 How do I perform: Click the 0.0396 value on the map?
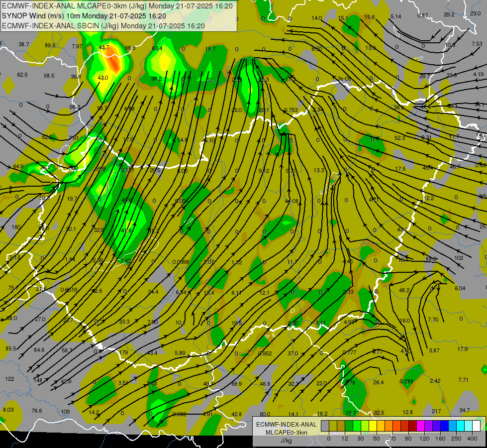point(181,262)
